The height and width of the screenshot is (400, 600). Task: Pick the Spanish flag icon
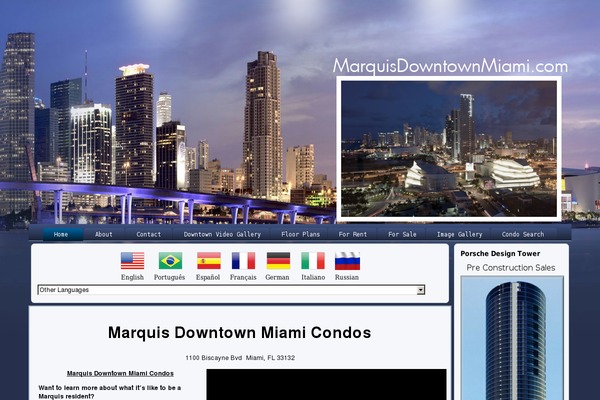click(x=209, y=261)
